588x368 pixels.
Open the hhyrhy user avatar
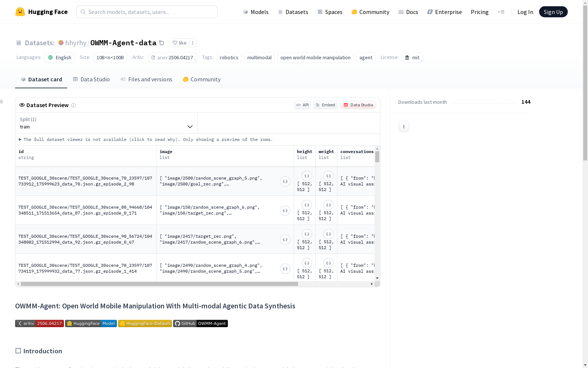coord(61,43)
